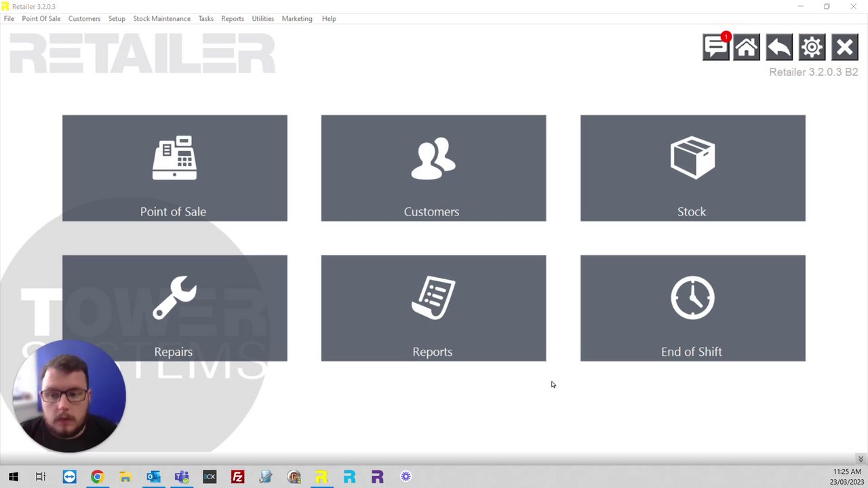Open Microsoft Teams from the taskbar
Viewport: 868px width, 488px height.
181,476
